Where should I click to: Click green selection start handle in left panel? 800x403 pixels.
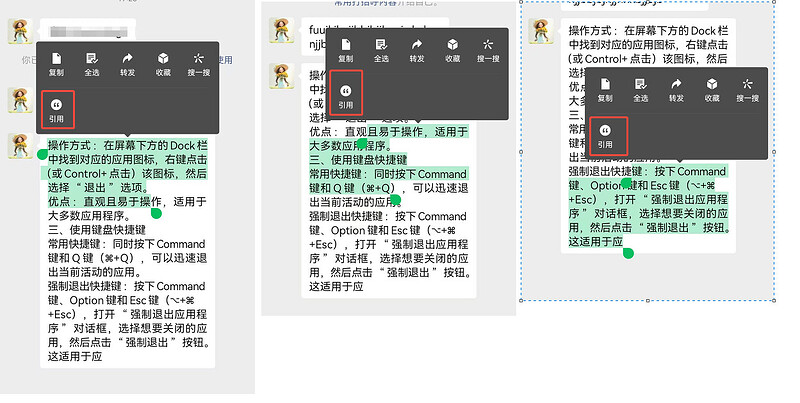42,154
